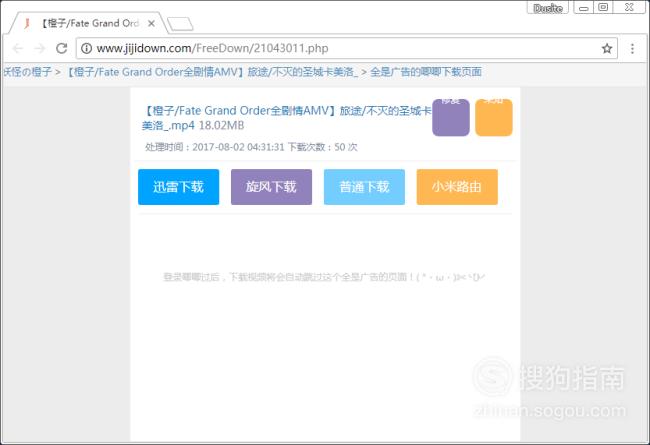This screenshot has width=650, height=445.
Task: Click the 小米路由 button
Action: coord(457,187)
